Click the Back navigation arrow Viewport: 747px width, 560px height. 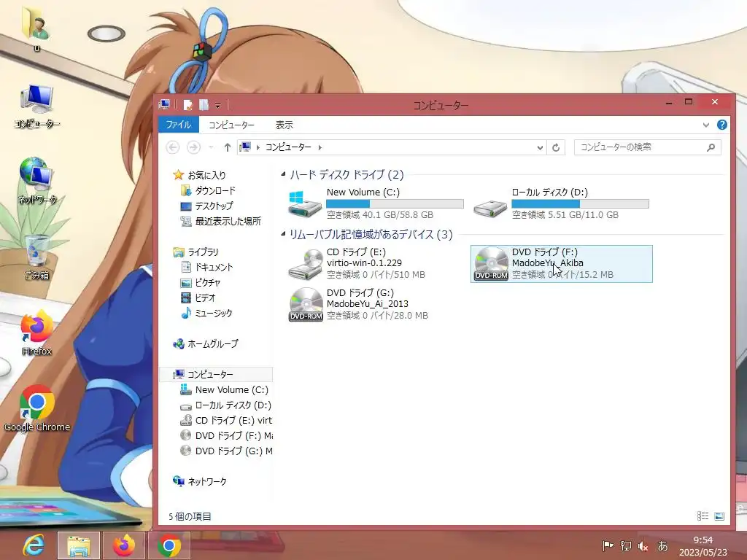pyautogui.click(x=172, y=147)
